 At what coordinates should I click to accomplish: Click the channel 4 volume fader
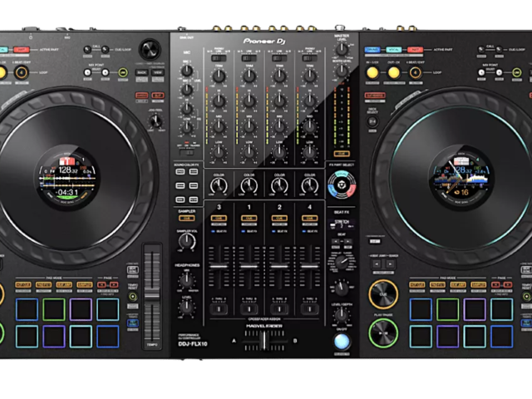tap(310, 267)
